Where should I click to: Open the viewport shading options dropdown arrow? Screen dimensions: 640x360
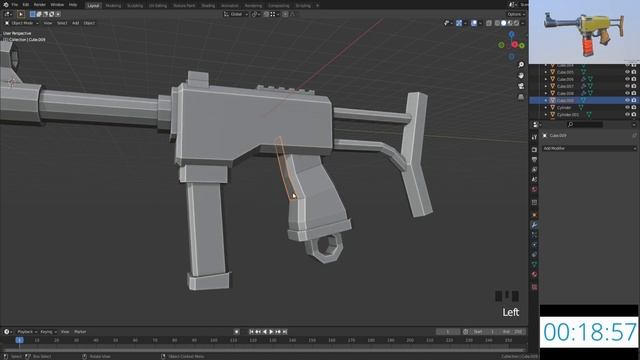pyautogui.click(x=522, y=23)
